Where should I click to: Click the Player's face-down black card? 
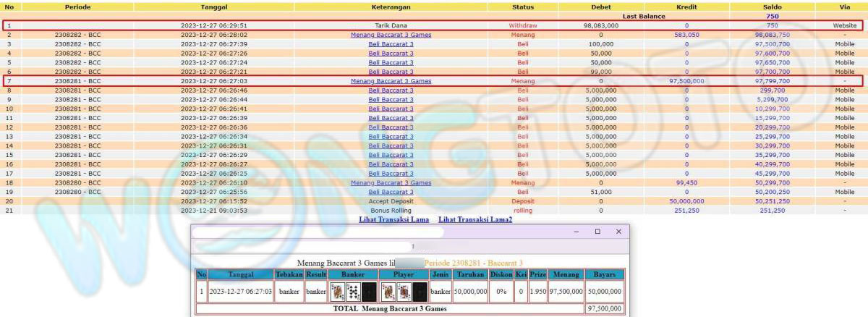coord(420,292)
